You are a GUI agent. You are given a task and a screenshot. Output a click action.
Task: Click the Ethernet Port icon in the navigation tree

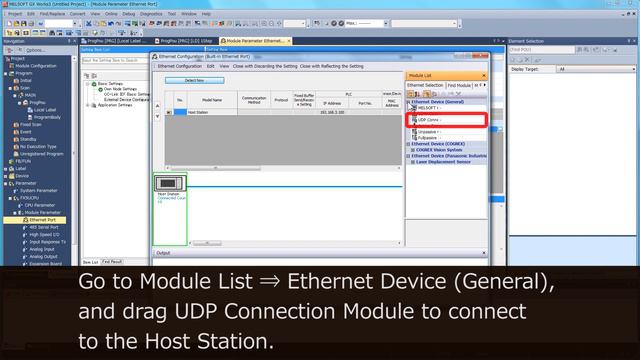(25, 220)
